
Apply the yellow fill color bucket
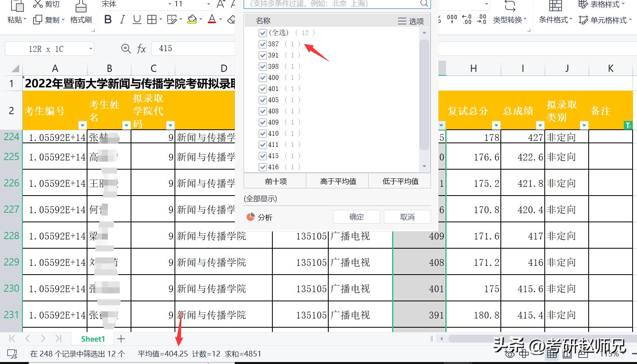click(x=192, y=20)
